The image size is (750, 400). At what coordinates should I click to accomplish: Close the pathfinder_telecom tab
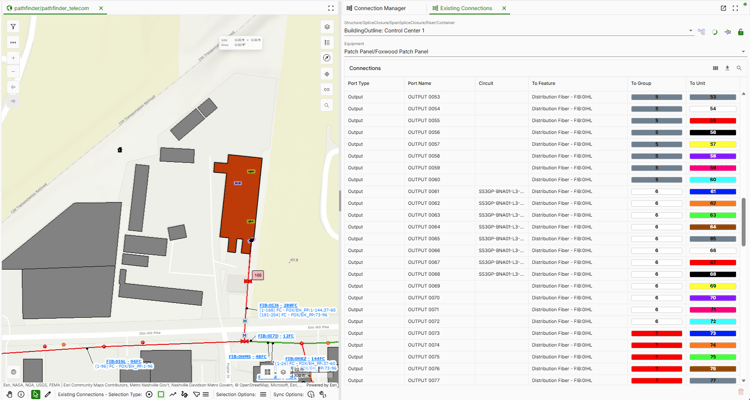(x=101, y=8)
